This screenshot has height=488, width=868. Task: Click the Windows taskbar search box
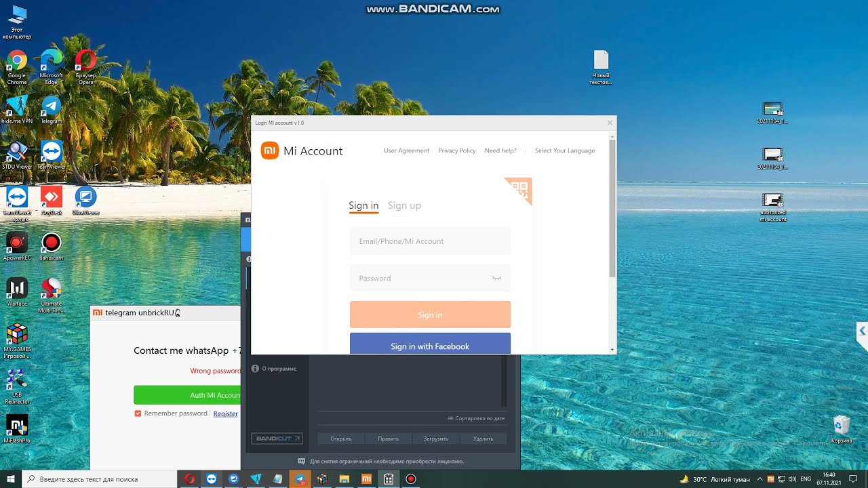(x=99, y=479)
